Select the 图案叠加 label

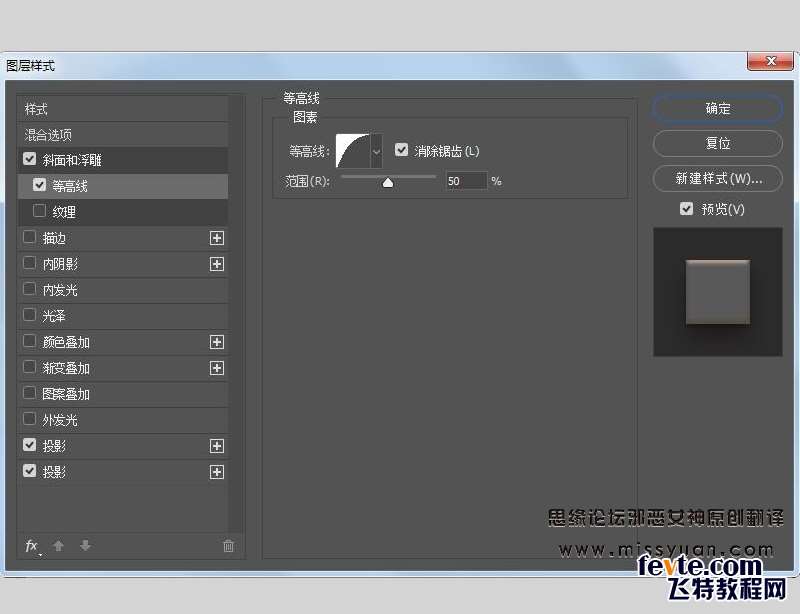click(66, 395)
